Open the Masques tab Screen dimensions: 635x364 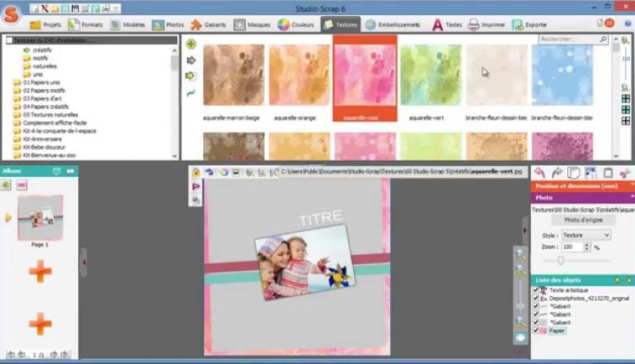point(252,25)
